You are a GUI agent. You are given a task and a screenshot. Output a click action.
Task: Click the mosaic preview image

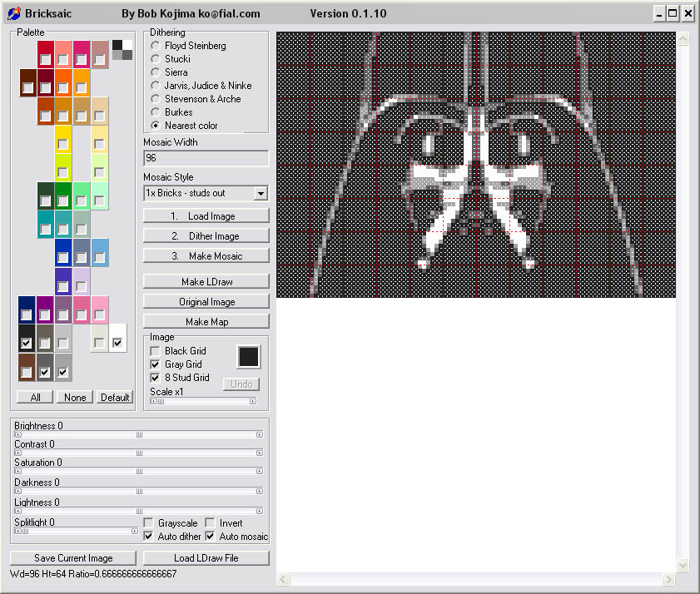tap(476, 165)
